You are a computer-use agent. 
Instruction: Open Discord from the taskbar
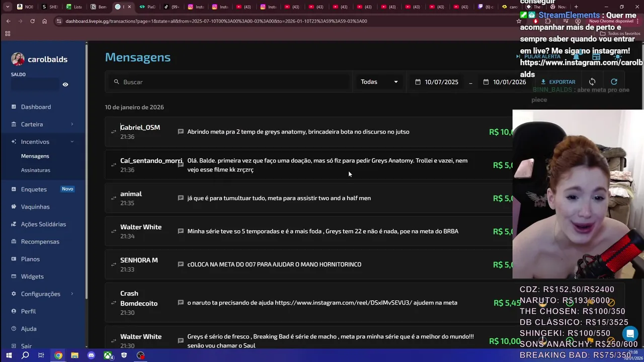(x=91, y=355)
